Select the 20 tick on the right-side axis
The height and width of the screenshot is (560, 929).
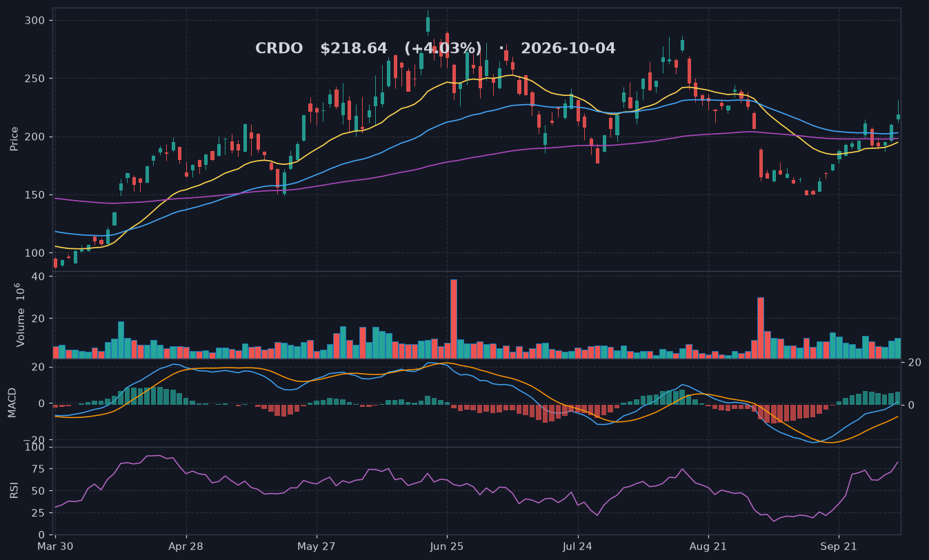(915, 363)
